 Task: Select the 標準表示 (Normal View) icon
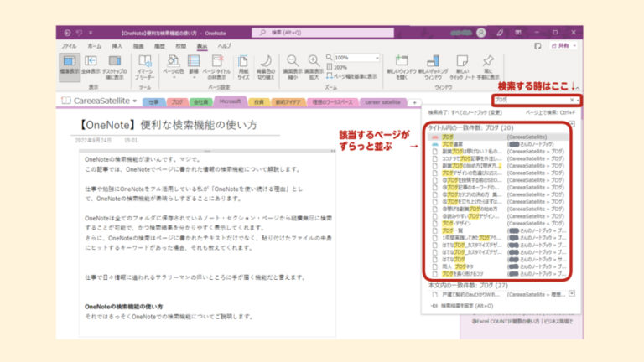pos(70,67)
